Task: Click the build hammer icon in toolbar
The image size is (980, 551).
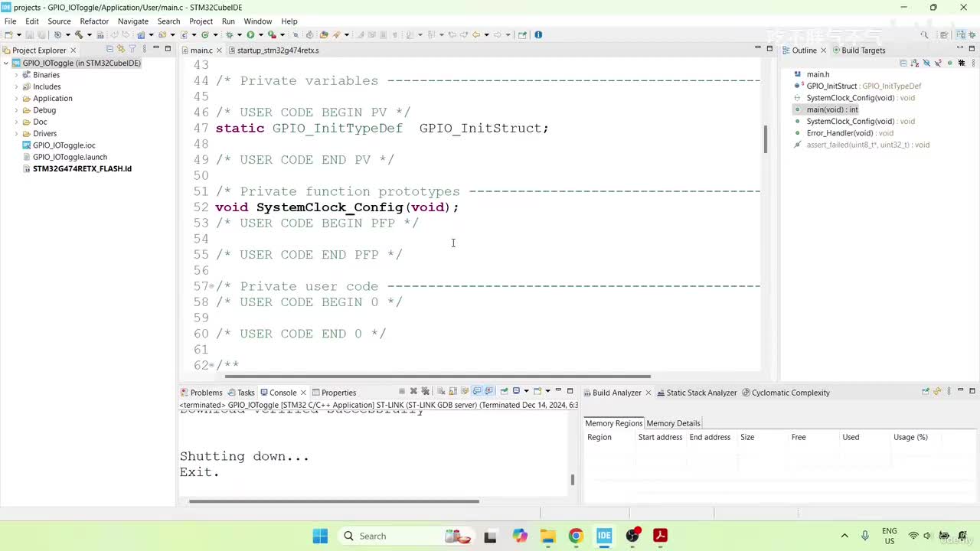Action: pyautogui.click(x=78, y=34)
